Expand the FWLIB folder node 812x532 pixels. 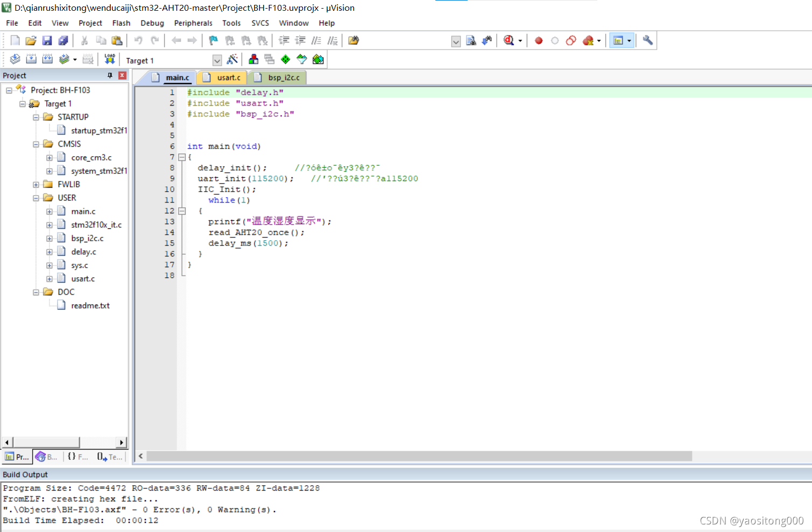coord(36,185)
